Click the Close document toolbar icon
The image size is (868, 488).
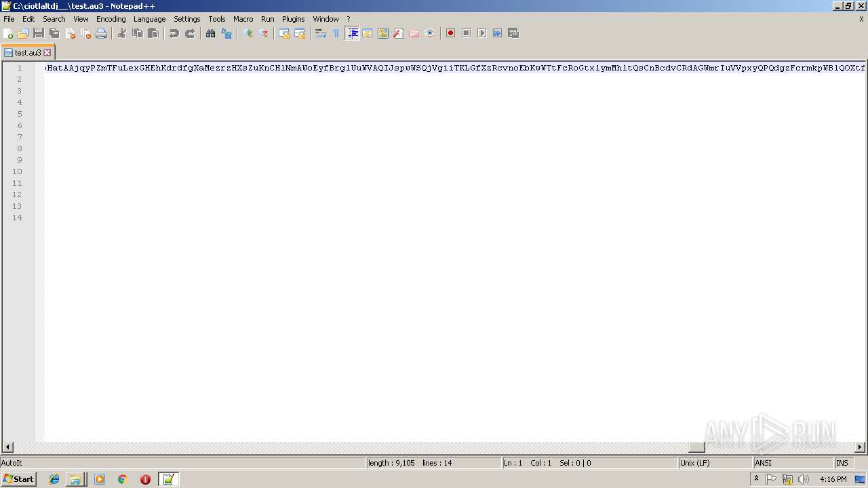(70, 33)
